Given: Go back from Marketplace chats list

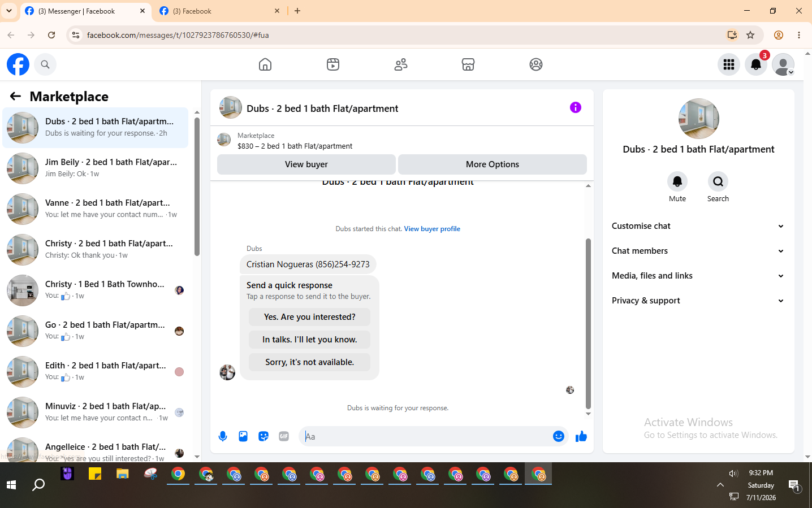Looking at the screenshot, I should coord(15,97).
